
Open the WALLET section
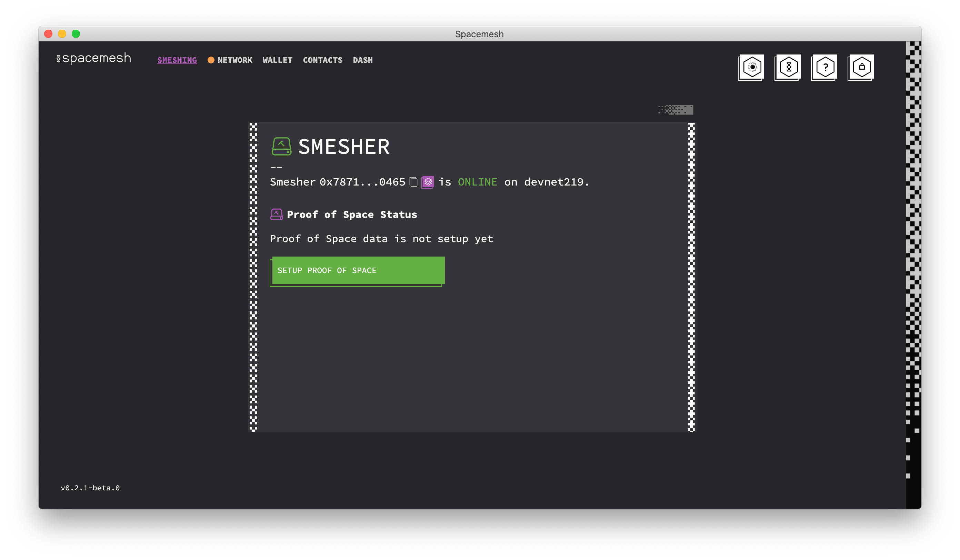pyautogui.click(x=277, y=60)
